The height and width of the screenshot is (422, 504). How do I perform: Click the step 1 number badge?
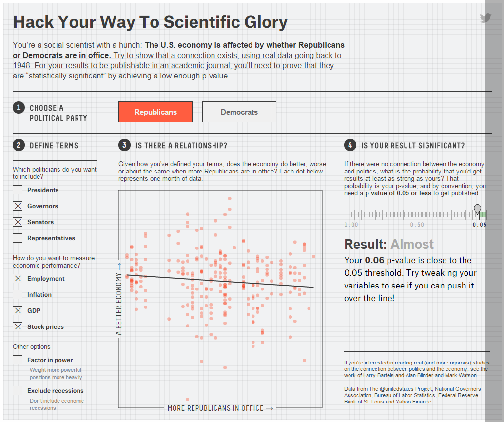coord(19,108)
